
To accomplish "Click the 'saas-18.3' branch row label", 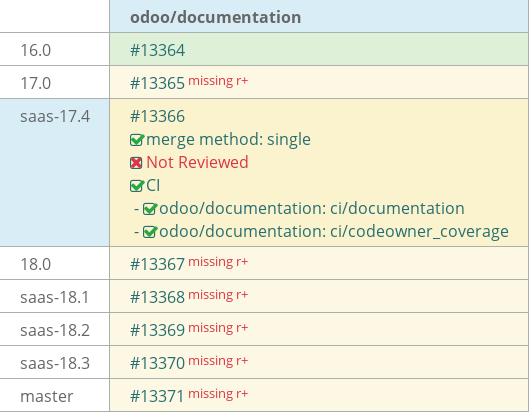I will pyautogui.click(x=55, y=364).
